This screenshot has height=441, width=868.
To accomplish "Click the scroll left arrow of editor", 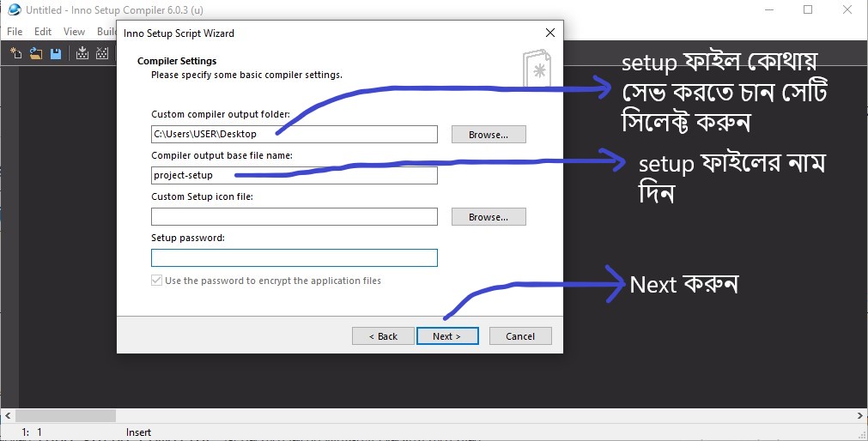I will click(x=7, y=415).
